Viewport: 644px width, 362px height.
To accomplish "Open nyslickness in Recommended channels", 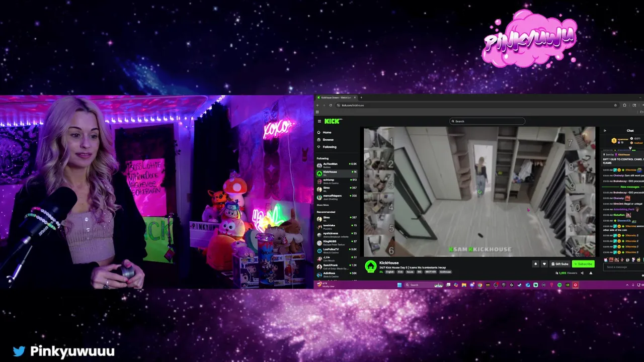I will coord(337,234).
